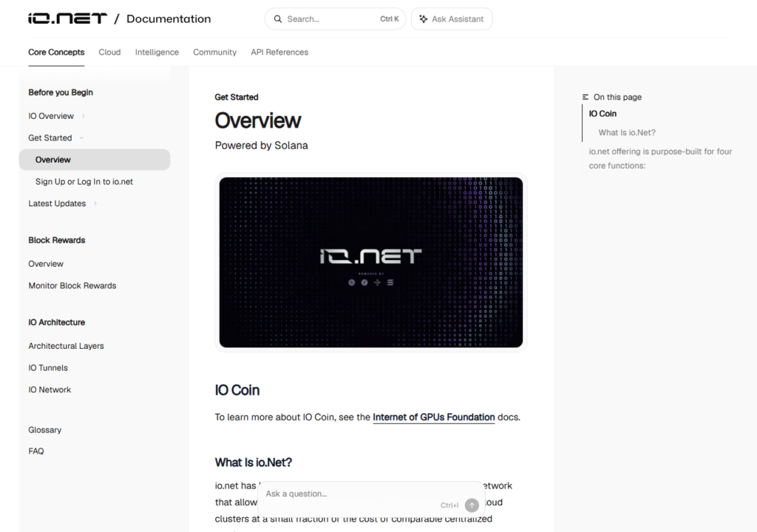Open the FAQ page
Image resolution: width=757 pixels, height=532 pixels.
(36, 451)
